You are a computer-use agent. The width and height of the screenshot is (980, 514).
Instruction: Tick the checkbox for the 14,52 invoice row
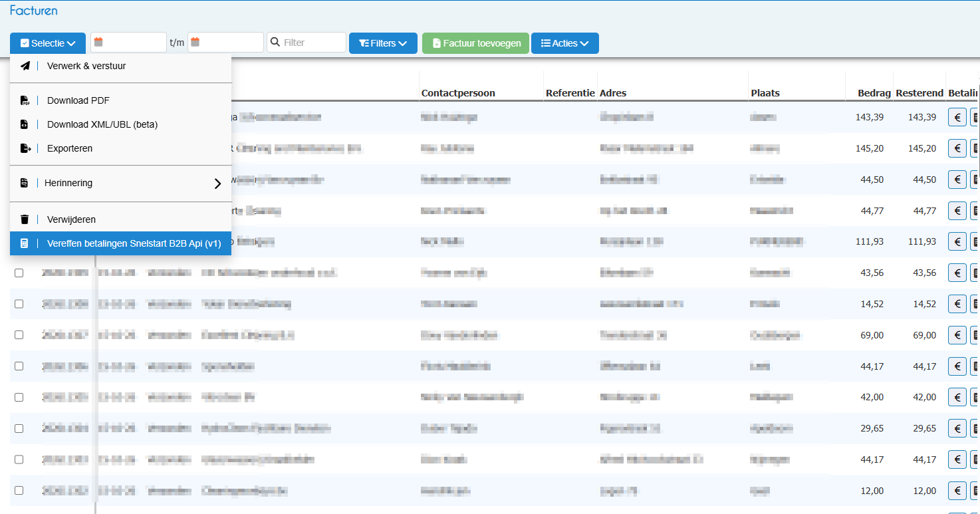pyautogui.click(x=19, y=304)
